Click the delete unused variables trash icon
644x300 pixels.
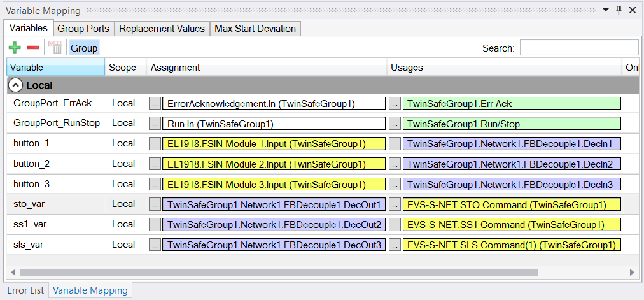tap(55, 48)
